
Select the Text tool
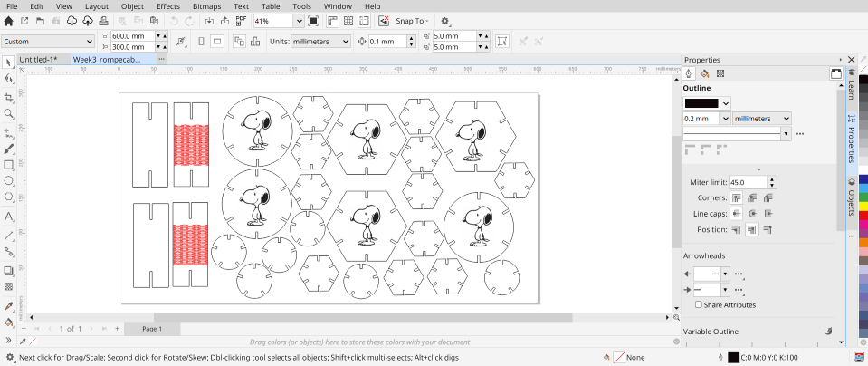(x=8, y=216)
